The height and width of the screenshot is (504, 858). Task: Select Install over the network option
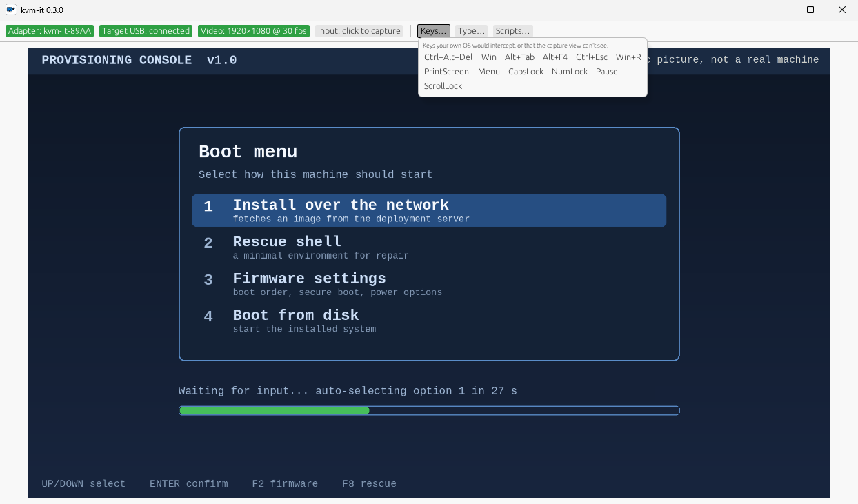pyautogui.click(x=429, y=210)
